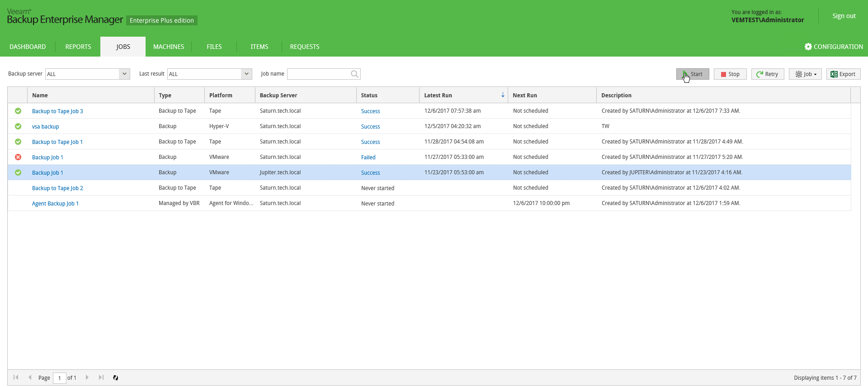Click failed status icon of Saturn Backup Job 1

coord(18,157)
